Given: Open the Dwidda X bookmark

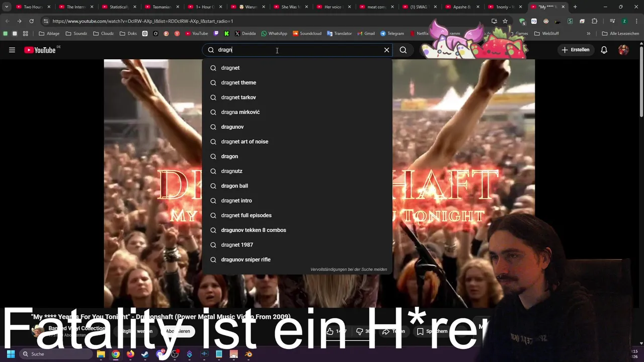Looking at the screenshot, I should coord(245,34).
